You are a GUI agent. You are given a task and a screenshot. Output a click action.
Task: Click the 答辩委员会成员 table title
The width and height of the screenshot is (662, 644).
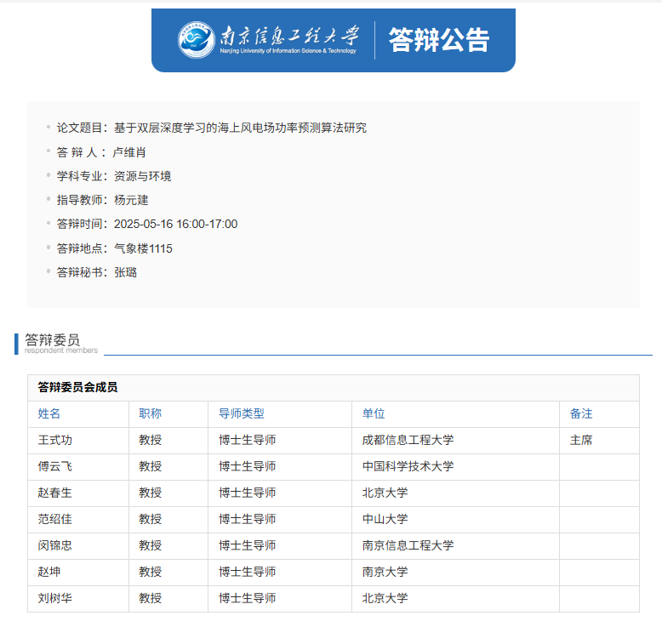[x=77, y=387]
